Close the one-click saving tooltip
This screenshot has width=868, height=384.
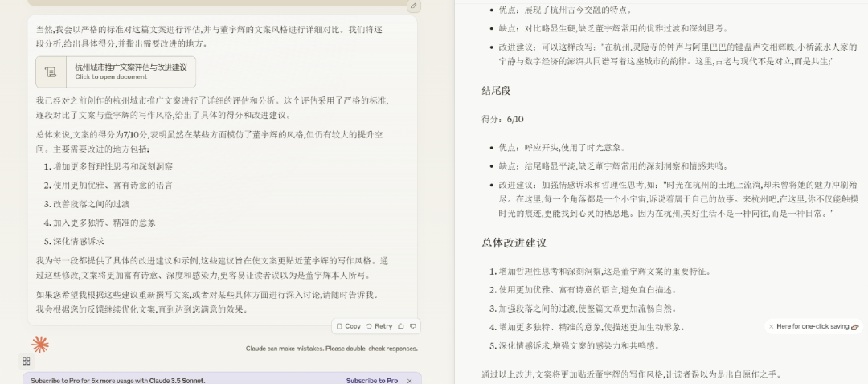(771, 326)
